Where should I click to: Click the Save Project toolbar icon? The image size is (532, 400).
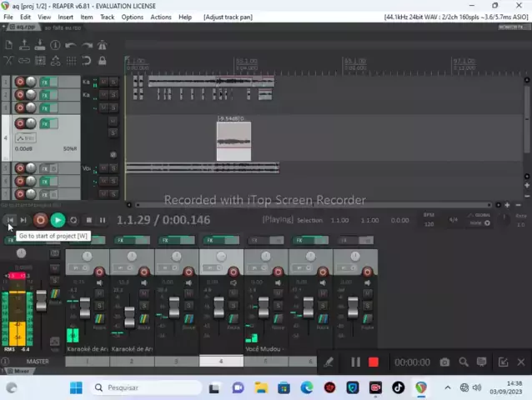40,45
